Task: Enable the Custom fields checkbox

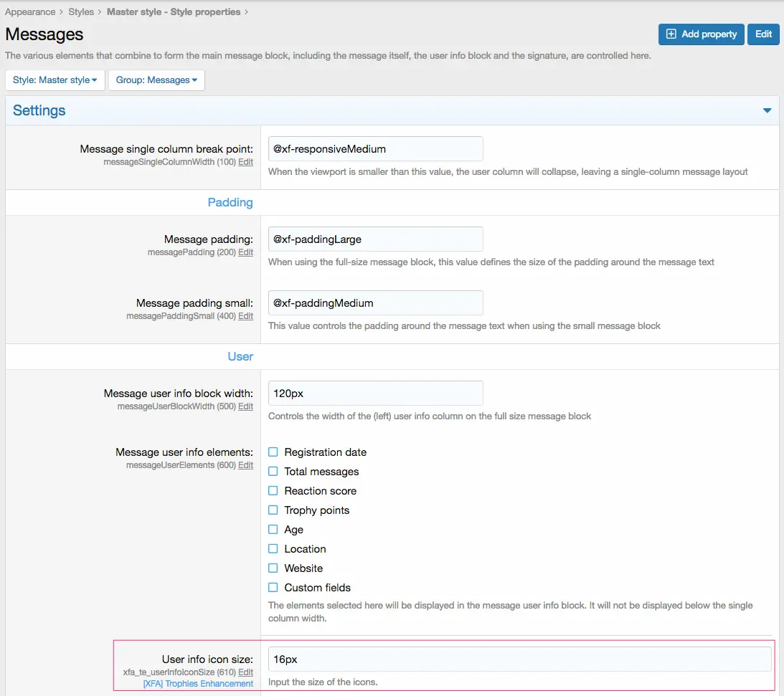Action: [x=273, y=588]
